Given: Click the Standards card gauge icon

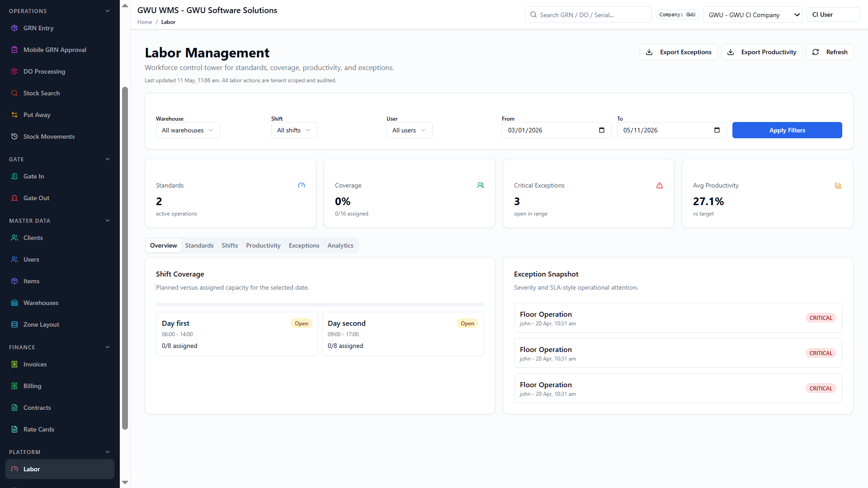Looking at the screenshot, I should pyautogui.click(x=302, y=185).
